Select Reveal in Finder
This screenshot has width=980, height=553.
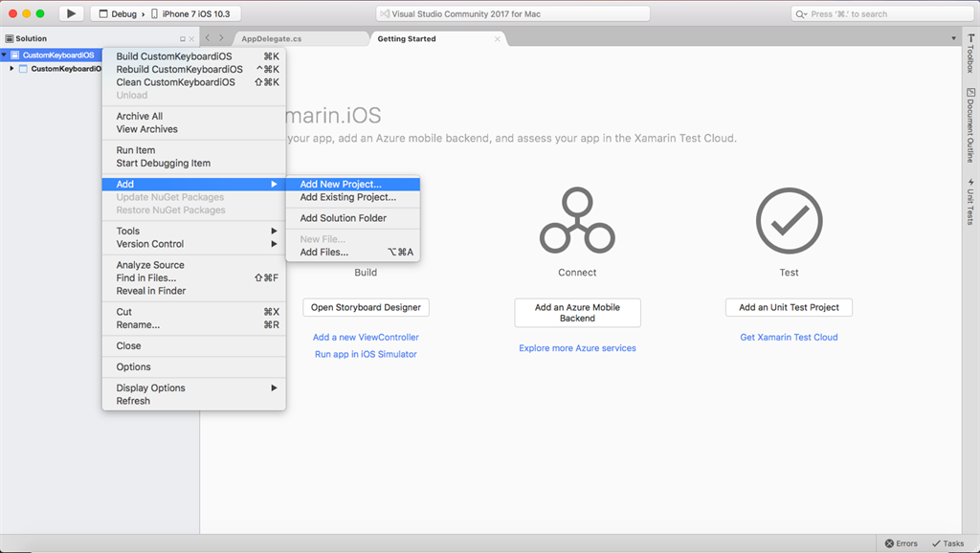(x=193, y=291)
